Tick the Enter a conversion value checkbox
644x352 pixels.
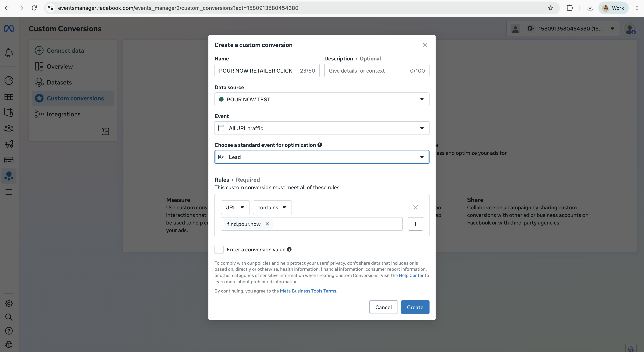(219, 250)
